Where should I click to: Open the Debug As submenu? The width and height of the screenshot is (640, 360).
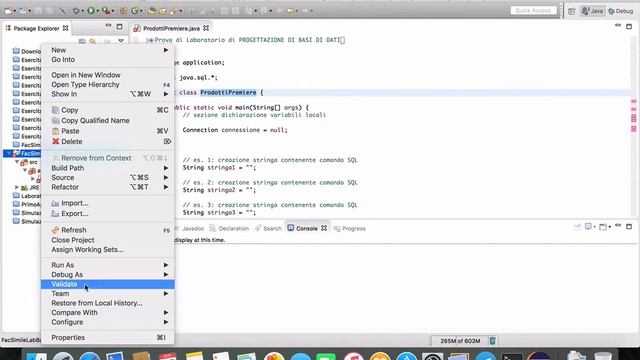click(108, 275)
